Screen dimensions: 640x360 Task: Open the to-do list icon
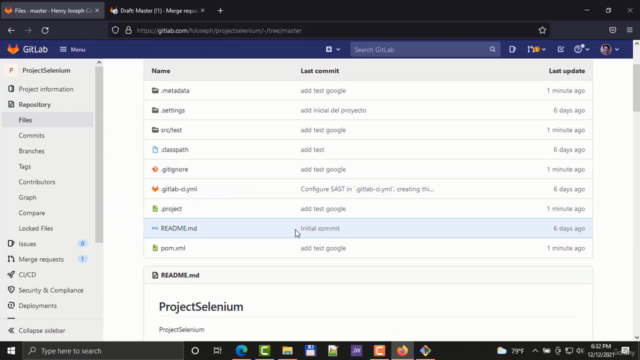[561, 49]
